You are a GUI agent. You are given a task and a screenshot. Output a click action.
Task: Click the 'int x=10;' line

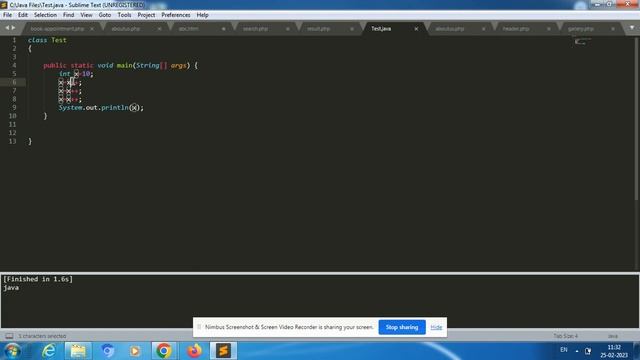click(x=76, y=74)
